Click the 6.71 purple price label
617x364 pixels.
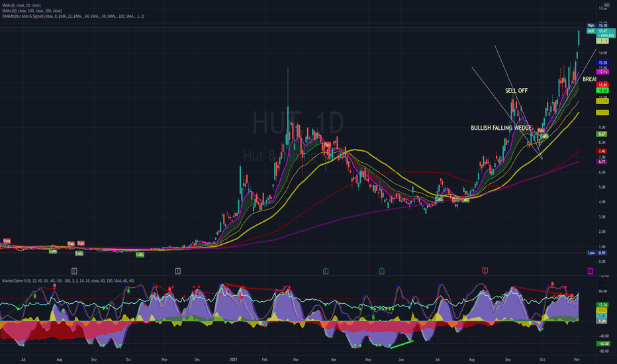[602, 161]
